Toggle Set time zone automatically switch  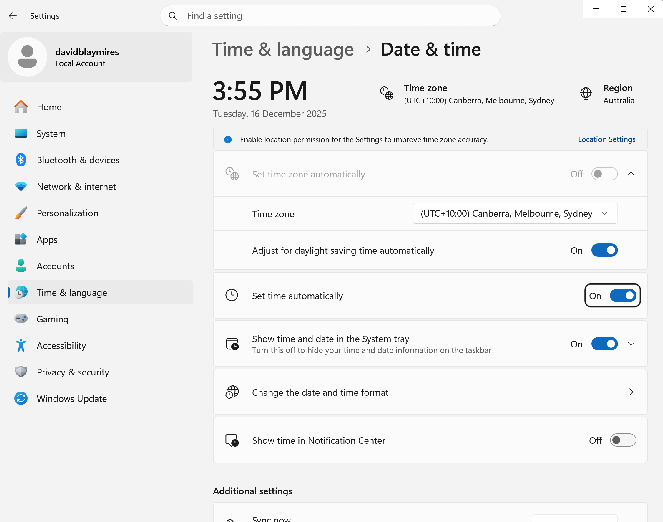(x=604, y=174)
